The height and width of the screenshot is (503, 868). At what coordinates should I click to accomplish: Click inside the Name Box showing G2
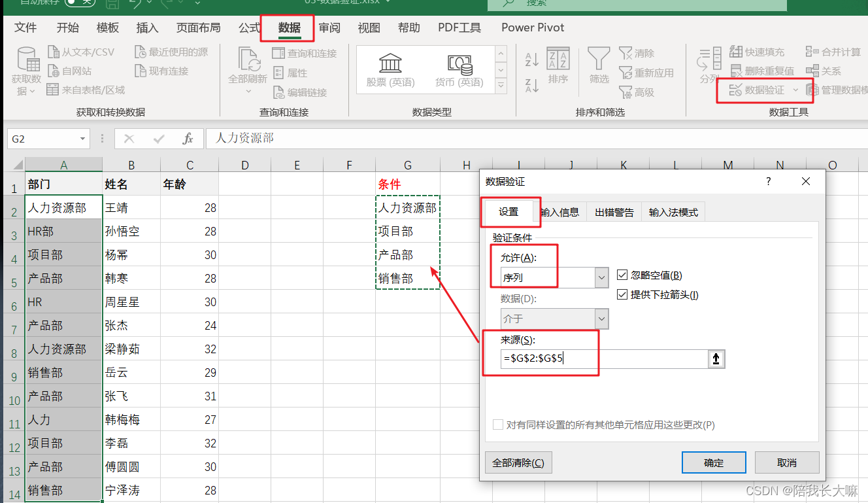click(x=43, y=139)
